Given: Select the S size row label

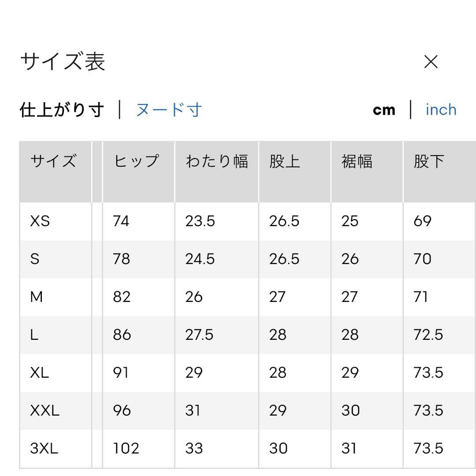Looking at the screenshot, I should 35,259.
